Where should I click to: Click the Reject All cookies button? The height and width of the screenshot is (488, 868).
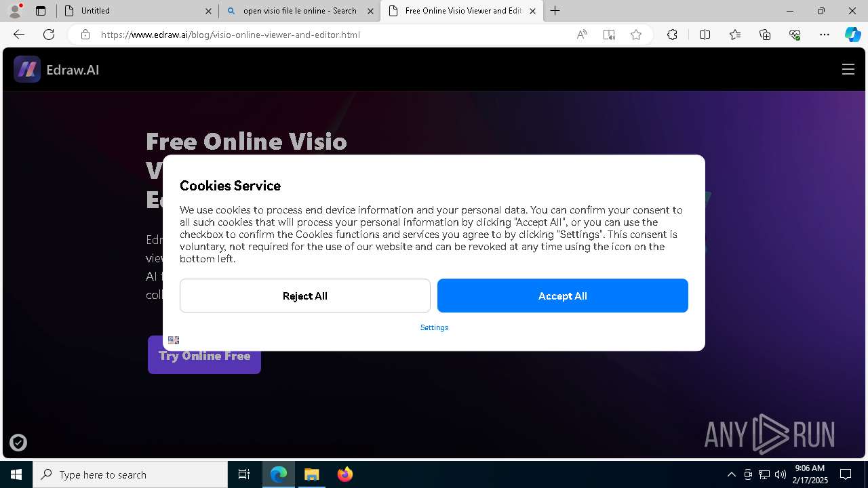tap(304, 296)
